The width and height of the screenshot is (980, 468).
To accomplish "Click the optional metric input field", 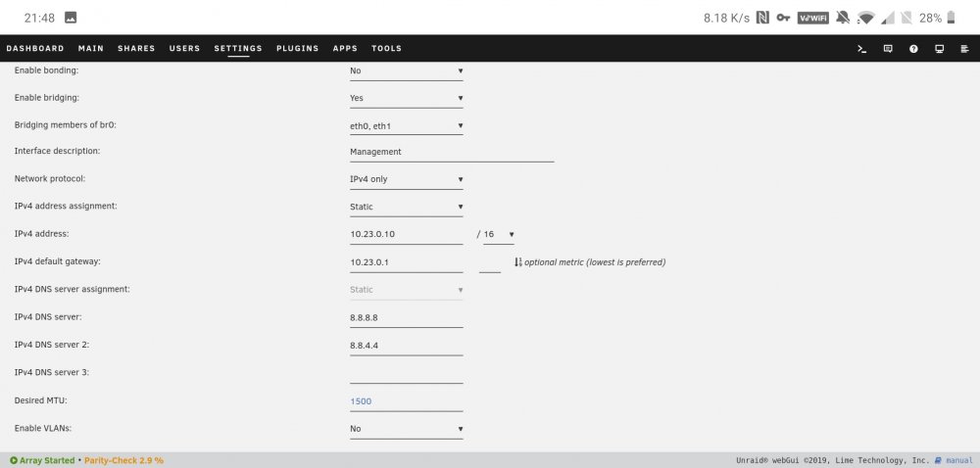I will [490, 262].
